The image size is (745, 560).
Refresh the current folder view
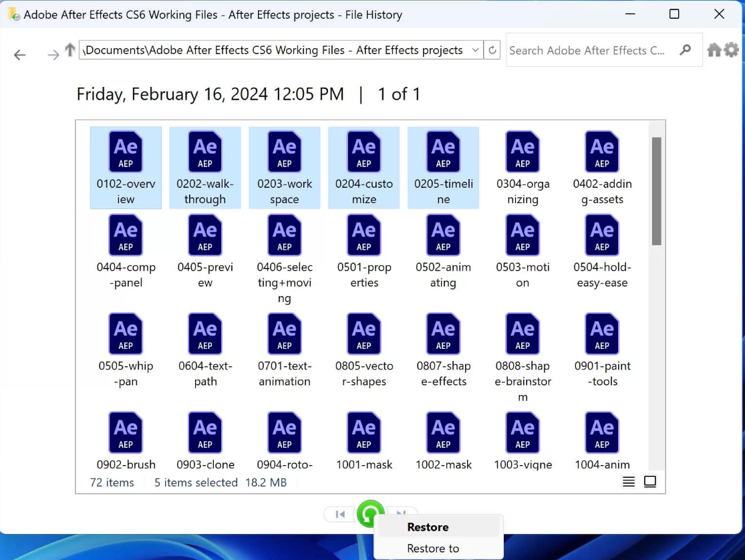click(x=492, y=50)
